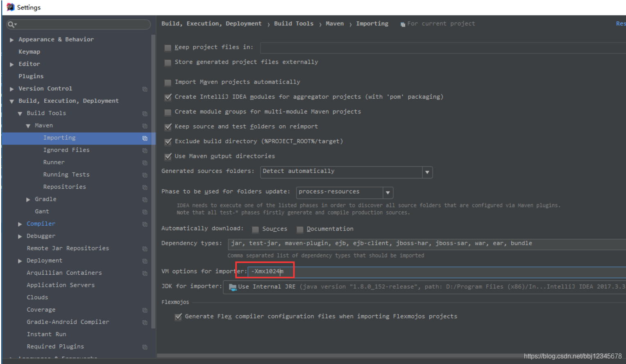Open Plugins settings page

point(31,76)
